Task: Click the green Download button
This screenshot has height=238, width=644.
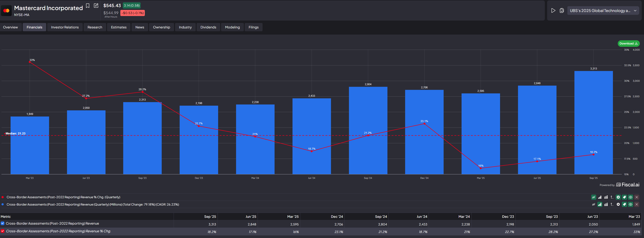Action: tap(628, 43)
